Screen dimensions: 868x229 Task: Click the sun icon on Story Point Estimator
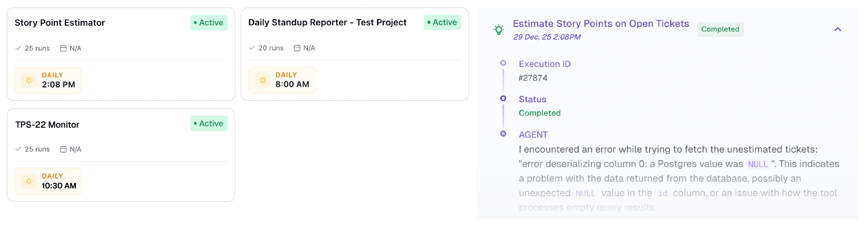pos(29,81)
